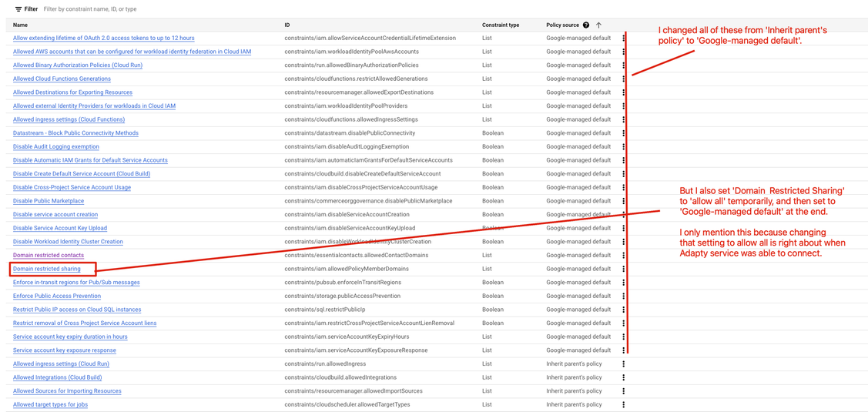Image resolution: width=868 pixels, height=412 pixels.
Task: Open Allowed external Identity Providers link
Action: pyautogui.click(x=94, y=106)
